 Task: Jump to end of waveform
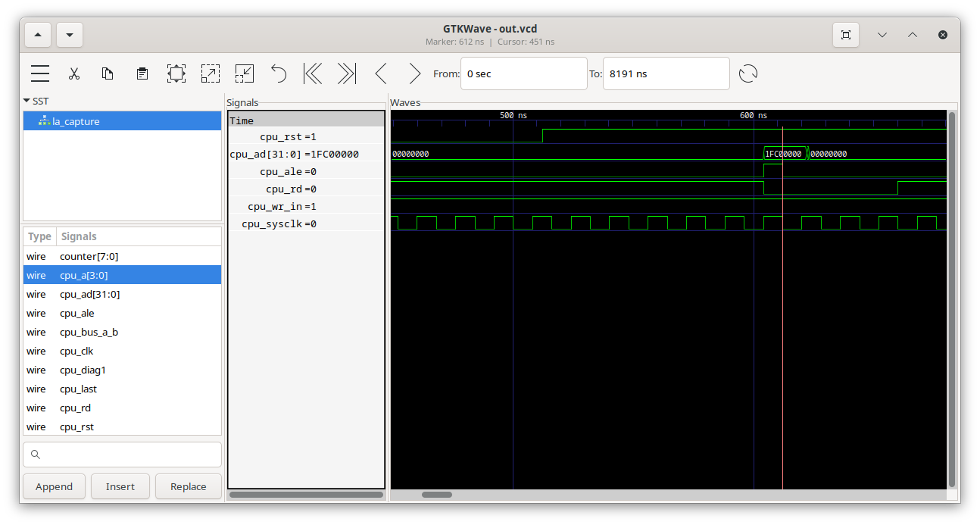(x=346, y=73)
